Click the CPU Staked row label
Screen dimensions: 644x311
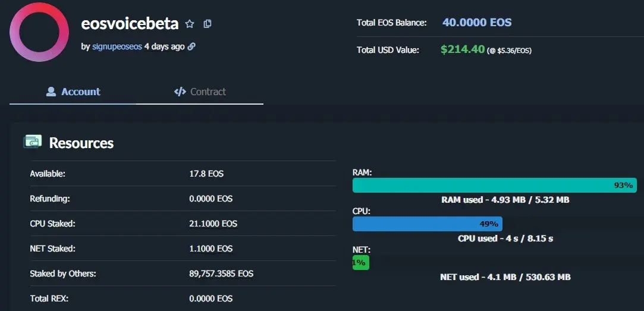click(52, 224)
